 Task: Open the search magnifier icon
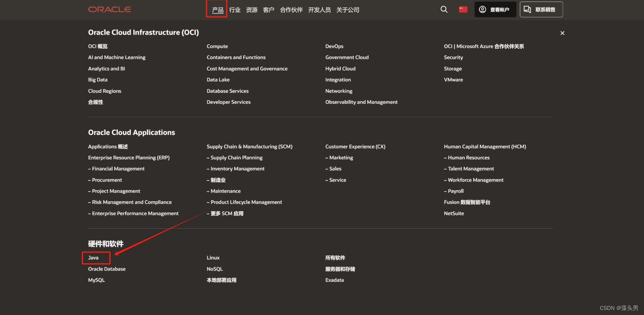444,9
